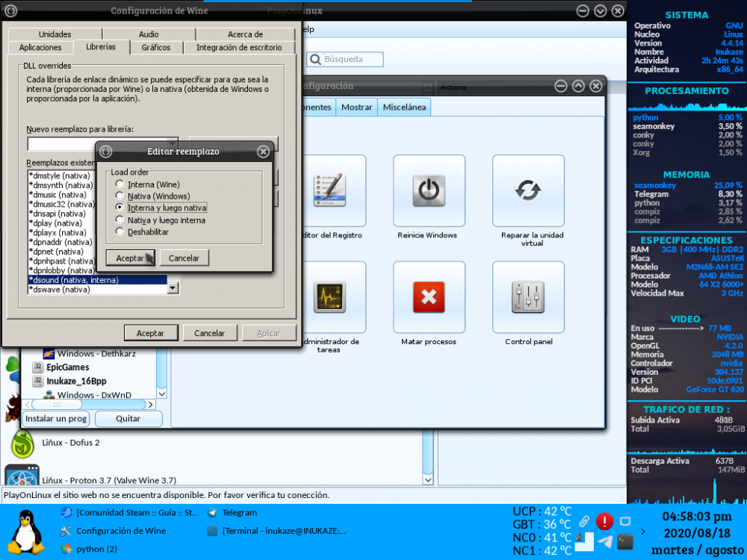Select the Interna (Wine) load order
The image size is (747, 560).
[x=120, y=184]
